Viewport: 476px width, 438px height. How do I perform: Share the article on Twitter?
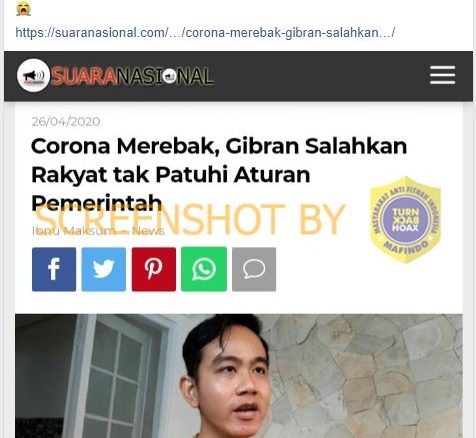click(x=104, y=269)
